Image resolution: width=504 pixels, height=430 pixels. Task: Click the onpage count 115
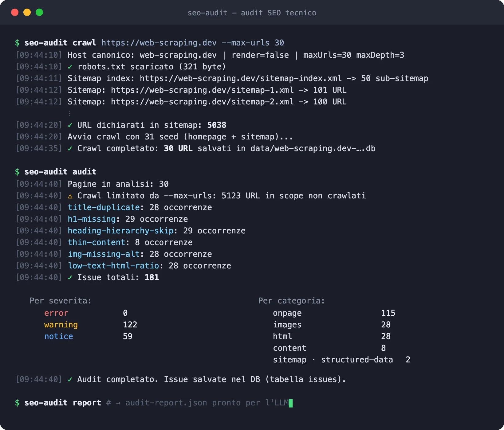[x=388, y=313]
